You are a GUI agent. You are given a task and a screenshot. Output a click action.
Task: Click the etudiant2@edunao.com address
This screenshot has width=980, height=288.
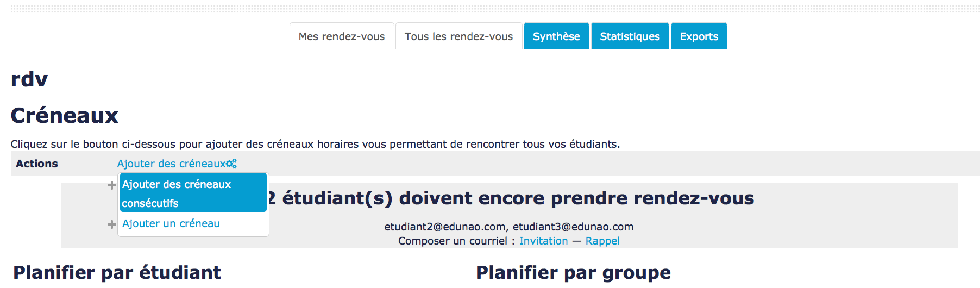445,227
